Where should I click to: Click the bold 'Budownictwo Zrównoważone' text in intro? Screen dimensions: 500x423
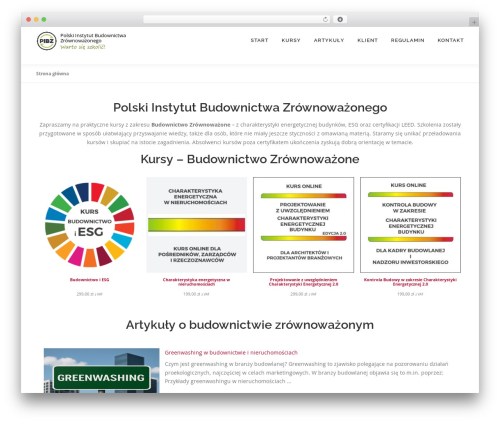coord(191,125)
